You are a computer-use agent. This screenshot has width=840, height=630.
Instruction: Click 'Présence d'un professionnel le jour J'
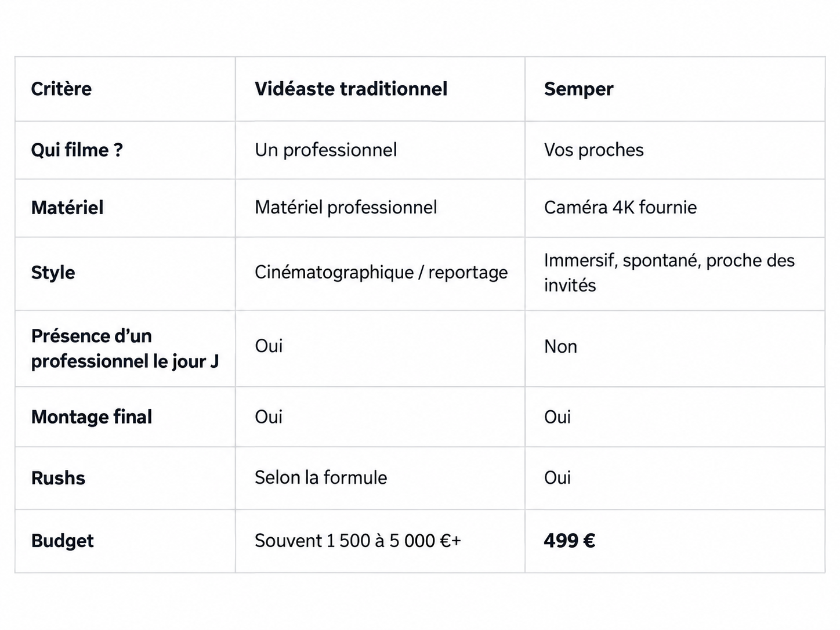125,349
